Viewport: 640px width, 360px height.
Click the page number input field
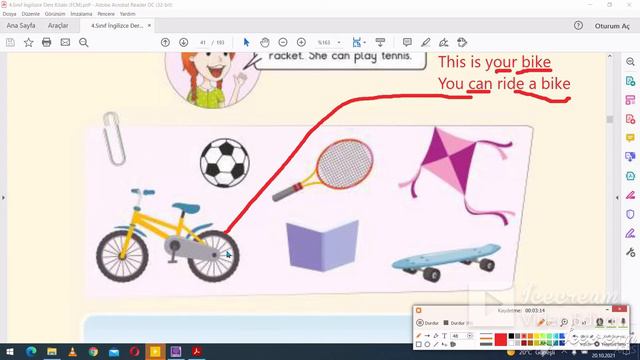(x=203, y=42)
